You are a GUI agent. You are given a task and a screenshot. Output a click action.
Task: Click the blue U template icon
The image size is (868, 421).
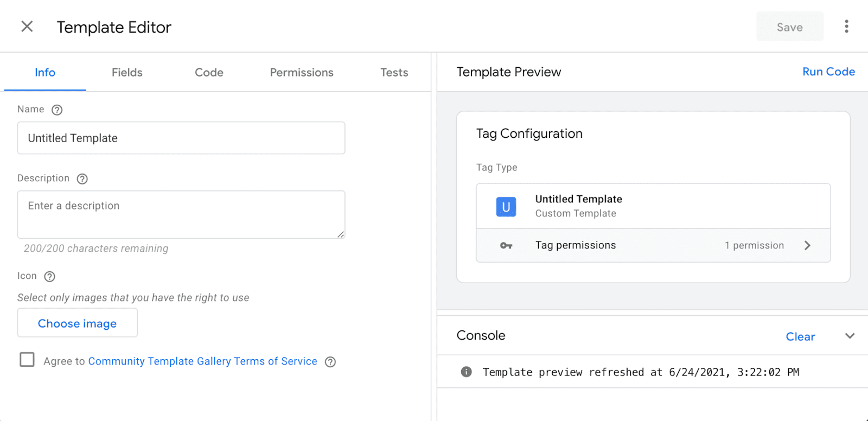pyautogui.click(x=506, y=207)
